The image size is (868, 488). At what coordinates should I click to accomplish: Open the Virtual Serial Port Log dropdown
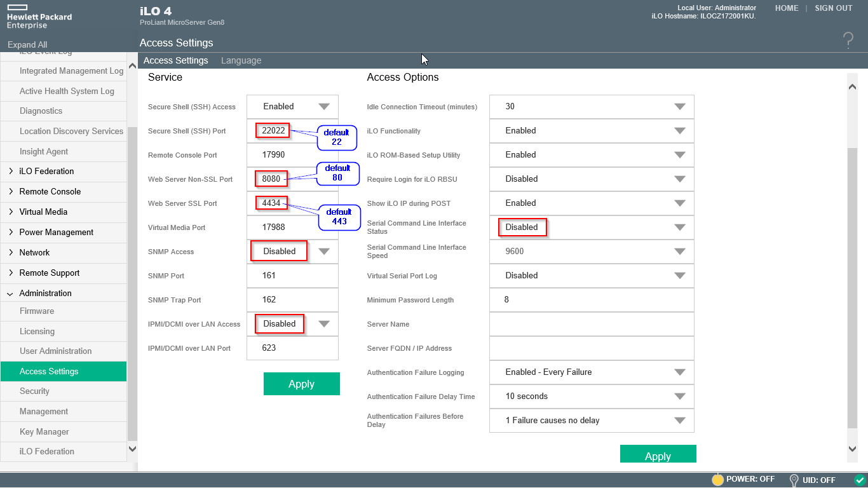592,276
